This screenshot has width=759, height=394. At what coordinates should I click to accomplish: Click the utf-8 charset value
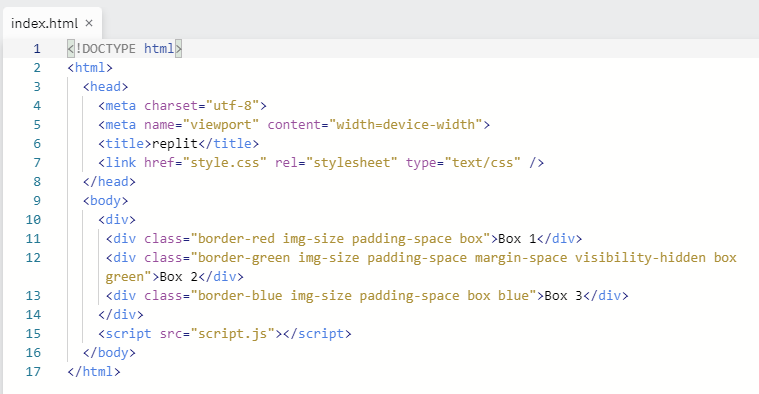232,106
